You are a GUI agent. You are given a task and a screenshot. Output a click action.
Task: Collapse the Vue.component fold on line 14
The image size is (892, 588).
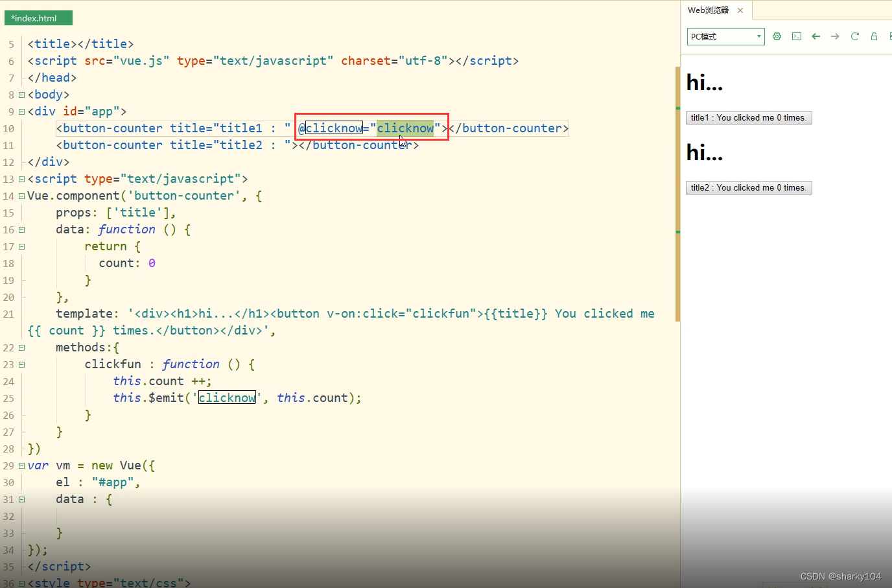21,196
